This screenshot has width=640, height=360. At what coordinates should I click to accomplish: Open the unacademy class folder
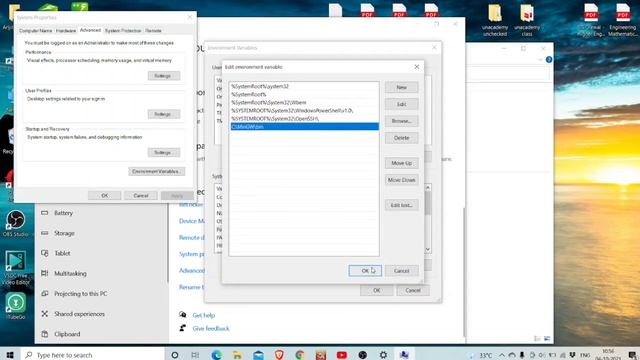coord(527,20)
